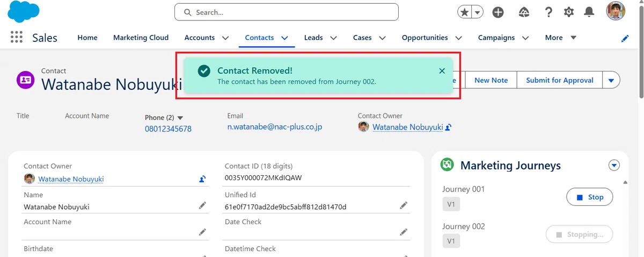This screenshot has height=257, width=644.
Task: Open the favorites list dropdown arrow
Action: 477,12
